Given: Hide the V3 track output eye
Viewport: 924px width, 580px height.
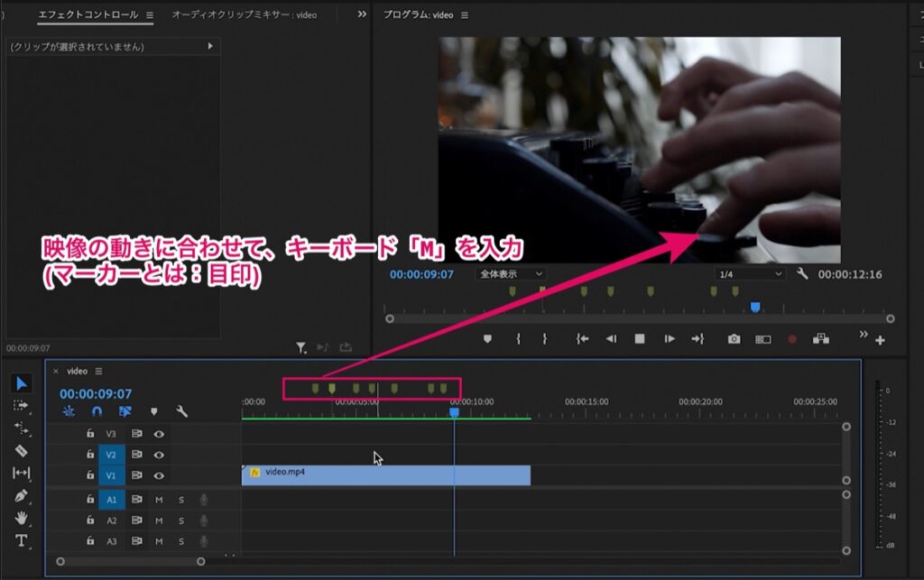Looking at the screenshot, I should coord(159,434).
